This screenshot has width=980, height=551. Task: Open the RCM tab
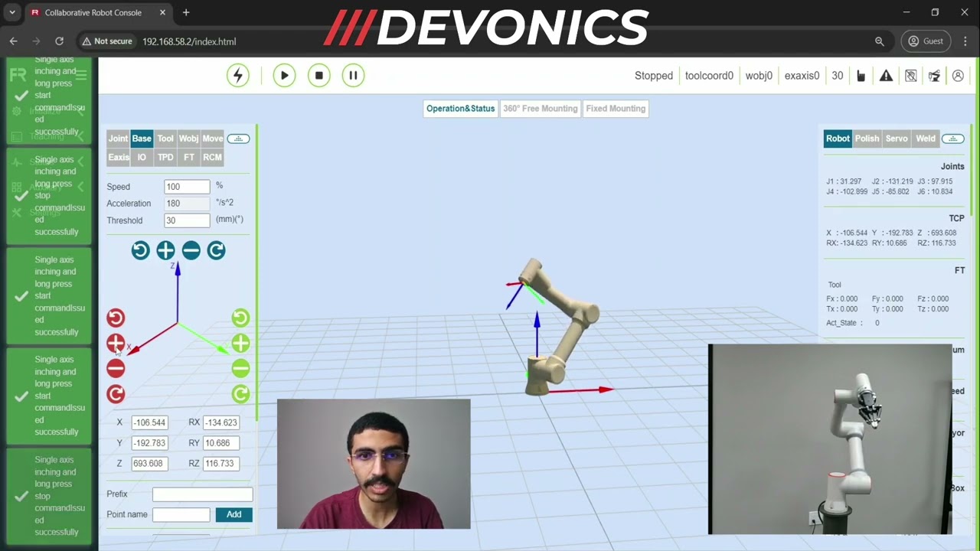point(212,157)
